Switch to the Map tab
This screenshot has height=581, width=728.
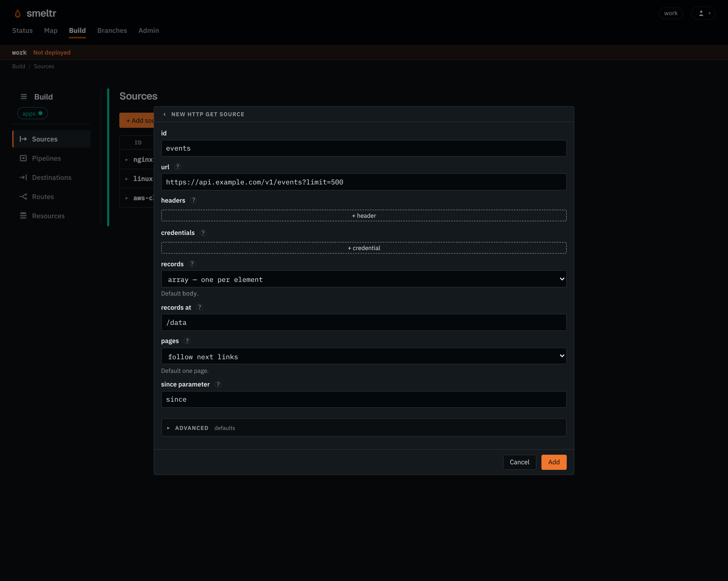(x=51, y=30)
